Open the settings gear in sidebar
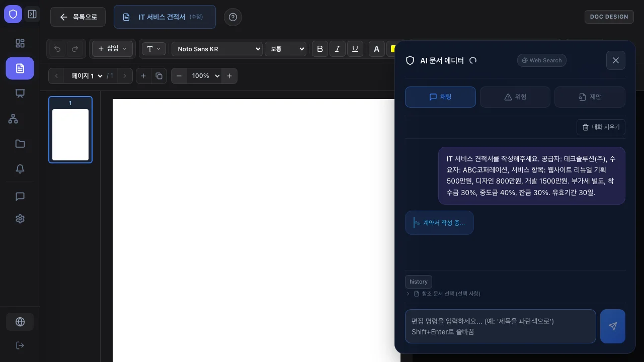 pyautogui.click(x=20, y=219)
